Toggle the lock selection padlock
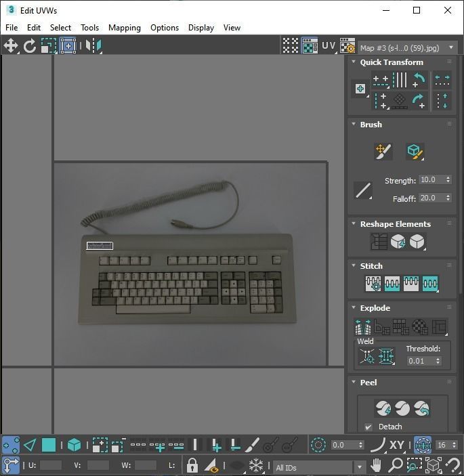464x476 pixels. (192, 465)
